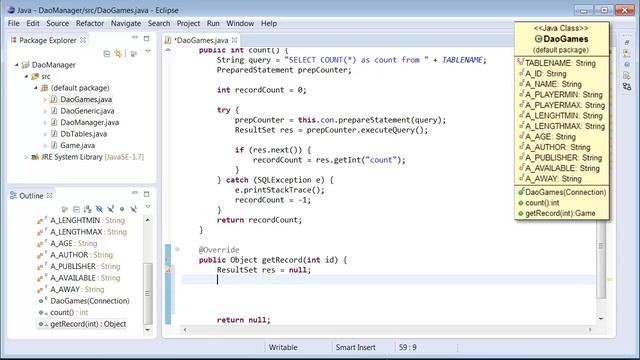640x360 pixels.
Task: Select DaoGames(Connection) constructor in Outline
Action: click(84, 301)
